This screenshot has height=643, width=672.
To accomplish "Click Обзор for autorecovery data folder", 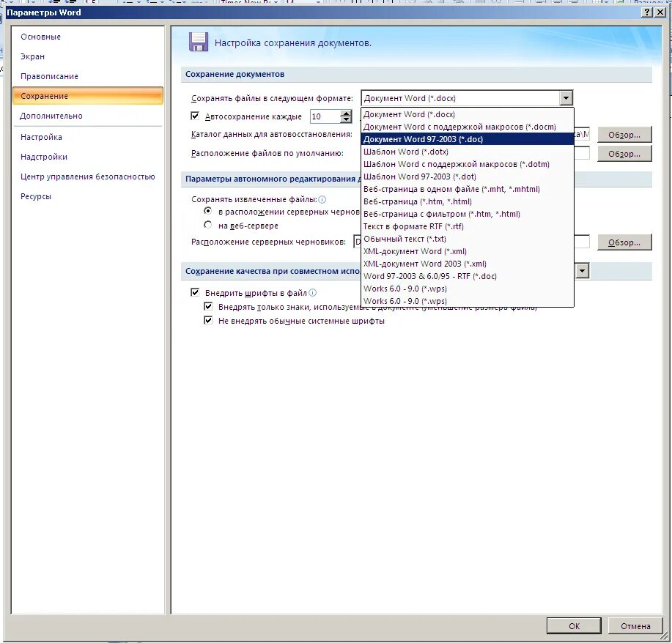I will (624, 135).
